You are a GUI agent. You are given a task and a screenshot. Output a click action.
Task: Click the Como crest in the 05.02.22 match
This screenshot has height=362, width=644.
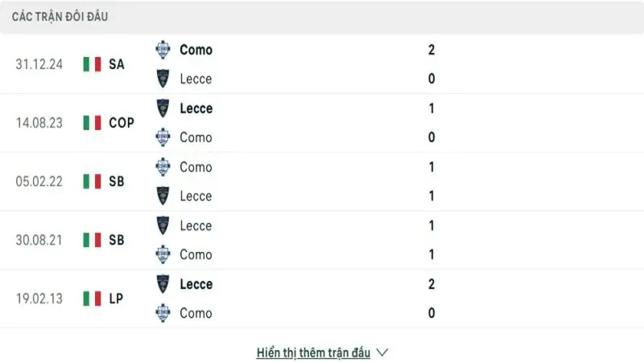[163, 167]
